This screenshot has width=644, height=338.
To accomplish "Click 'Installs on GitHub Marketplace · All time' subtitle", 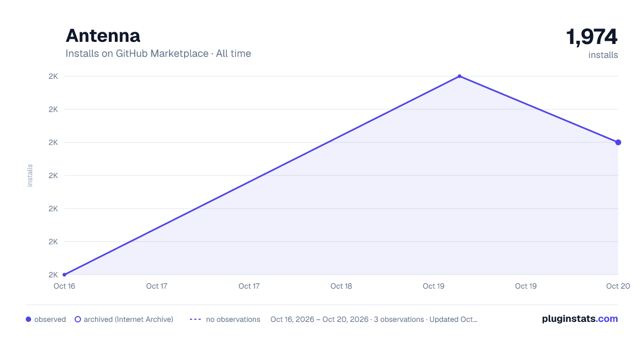I will [158, 54].
